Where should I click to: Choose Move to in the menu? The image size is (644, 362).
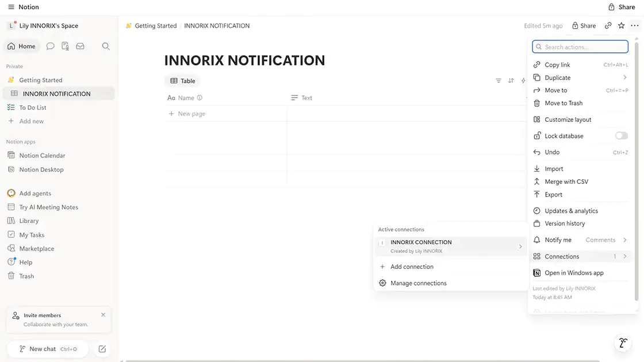(580, 90)
